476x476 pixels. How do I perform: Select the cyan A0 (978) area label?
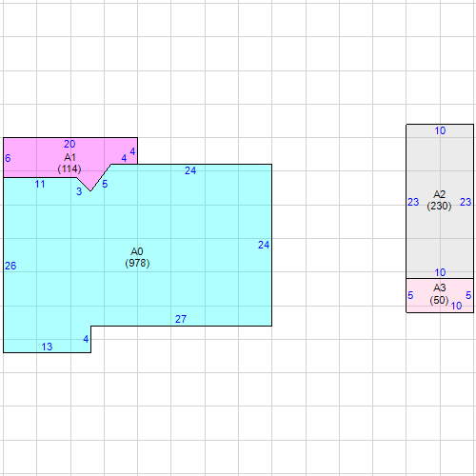pos(137,257)
